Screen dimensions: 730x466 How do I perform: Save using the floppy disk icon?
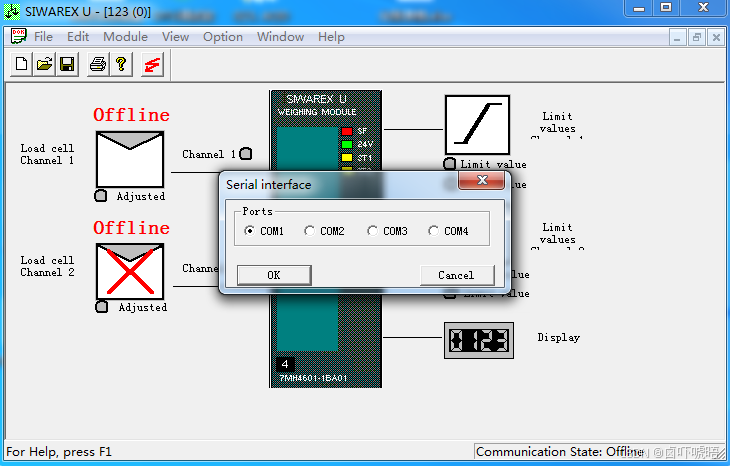point(68,64)
